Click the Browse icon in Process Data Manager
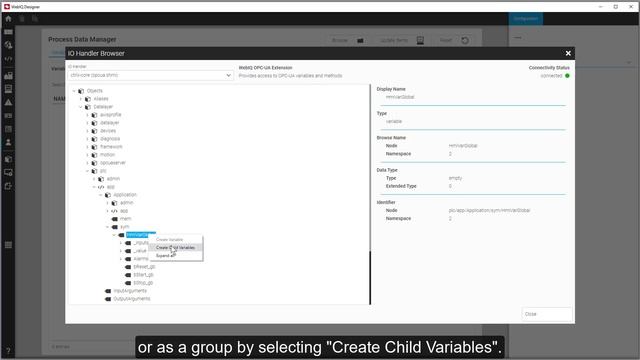Screen dimensions: 640x360 pyautogui.click(x=360, y=40)
